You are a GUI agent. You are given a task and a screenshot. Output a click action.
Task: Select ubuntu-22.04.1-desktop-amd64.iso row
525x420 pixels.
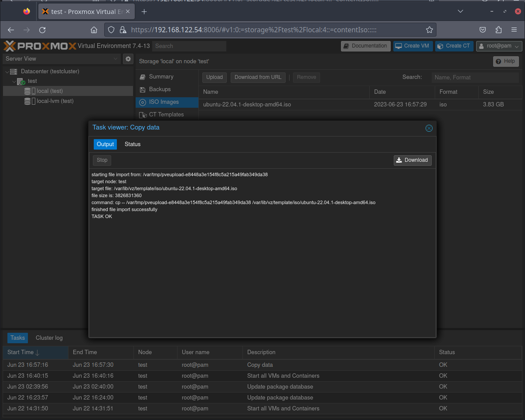[x=360, y=105]
